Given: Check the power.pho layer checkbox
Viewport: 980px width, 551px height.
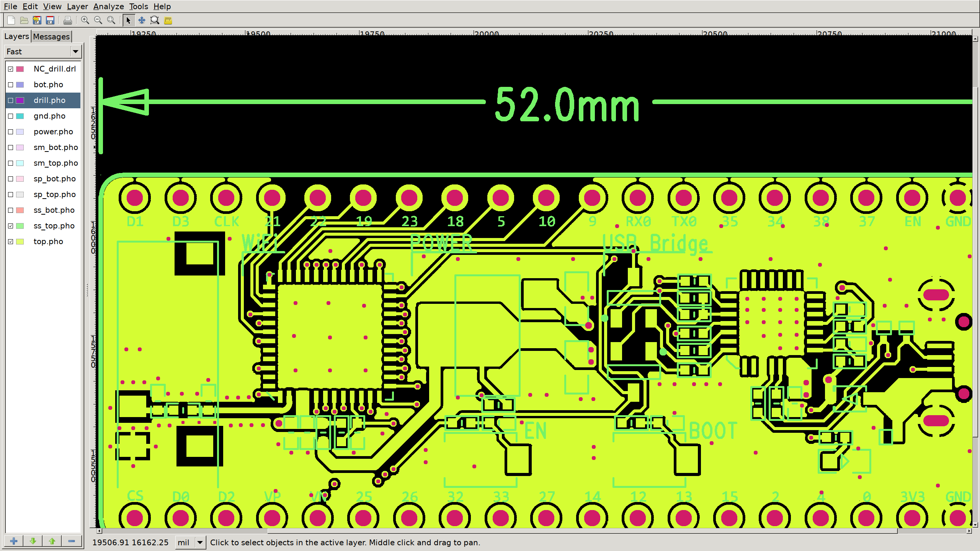Looking at the screenshot, I should (x=11, y=132).
